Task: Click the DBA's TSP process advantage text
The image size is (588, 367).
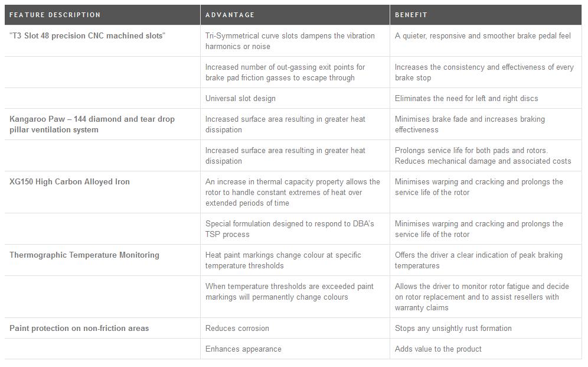Action: click(289, 229)
